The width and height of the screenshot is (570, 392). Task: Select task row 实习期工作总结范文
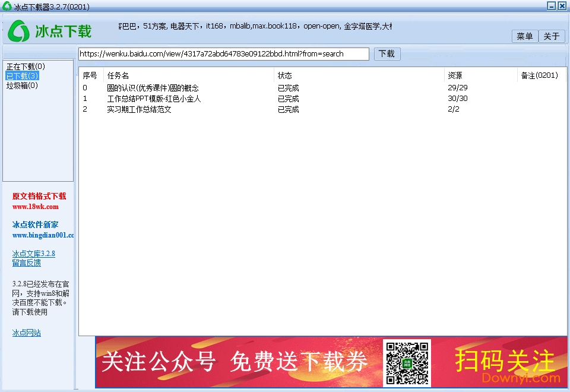(139, 109)
